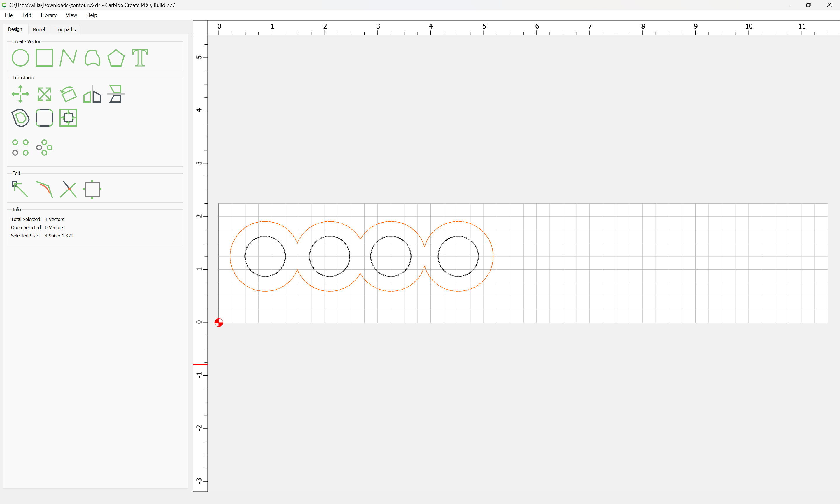840x504 pixels.
Task: Open the File menu
Action: pyautogui.click(x=9, y=15)
